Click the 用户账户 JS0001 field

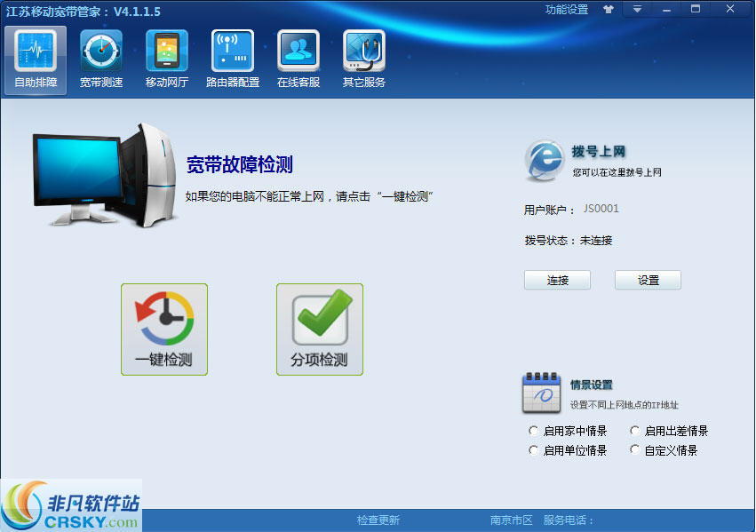601,209
